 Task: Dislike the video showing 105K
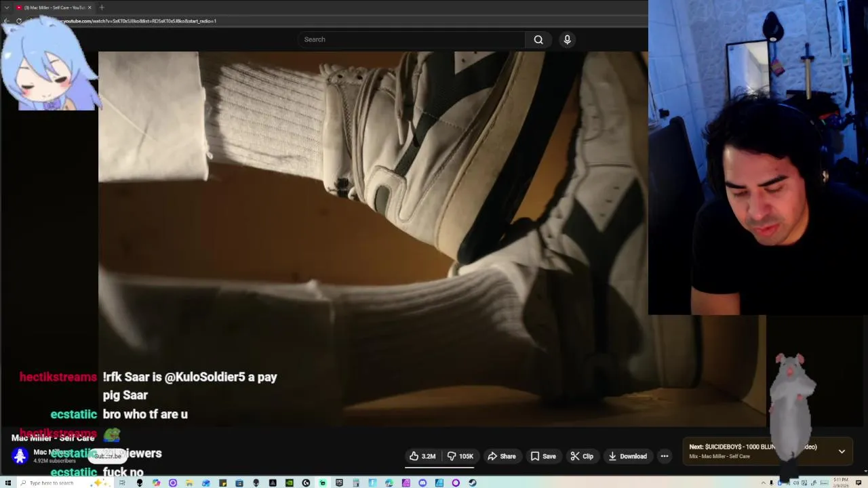(460, 456)
